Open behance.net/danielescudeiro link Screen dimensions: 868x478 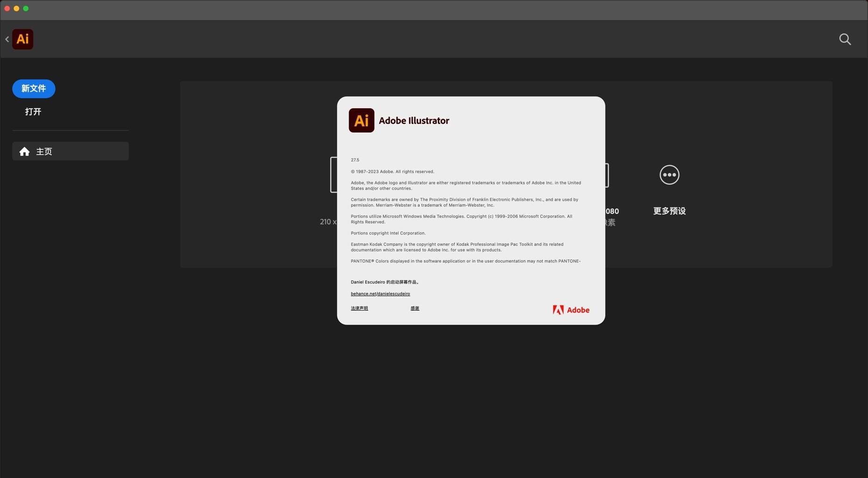coord(380,294)
